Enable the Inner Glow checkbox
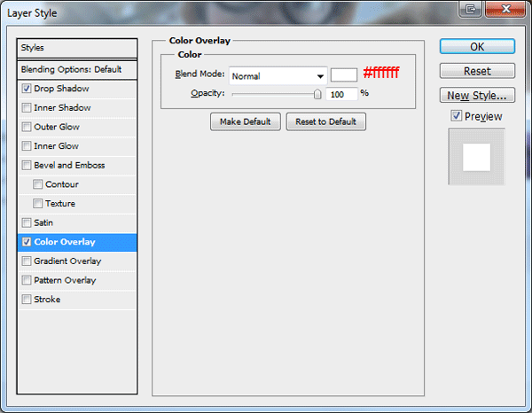Screen dimensions: 532x413 [x=27, y=146]
